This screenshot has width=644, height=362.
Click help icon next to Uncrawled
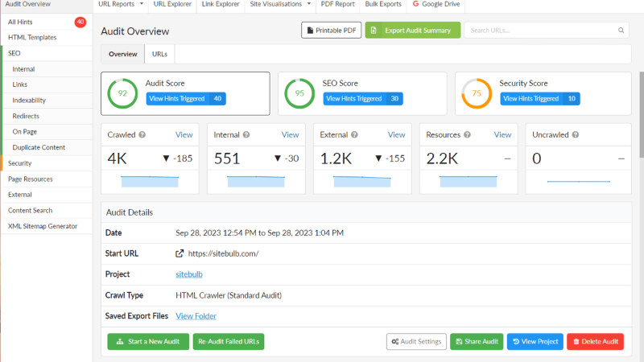(x=575, y=135)
